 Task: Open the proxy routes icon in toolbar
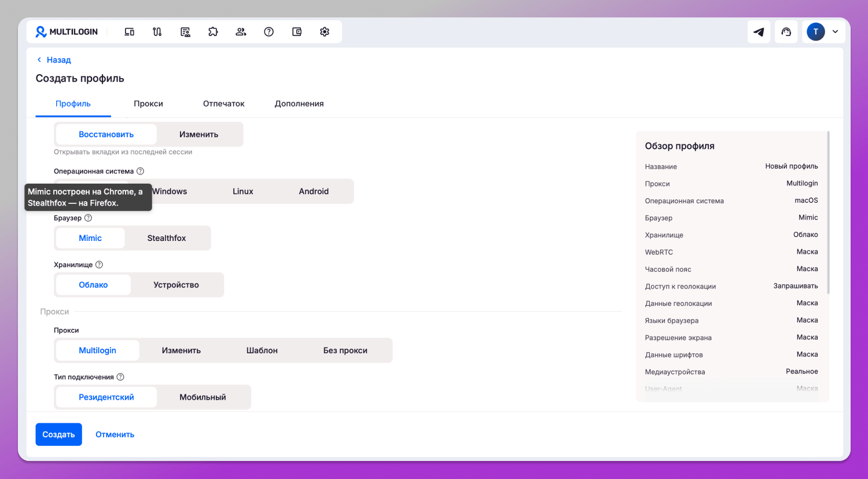click(157, 32)
